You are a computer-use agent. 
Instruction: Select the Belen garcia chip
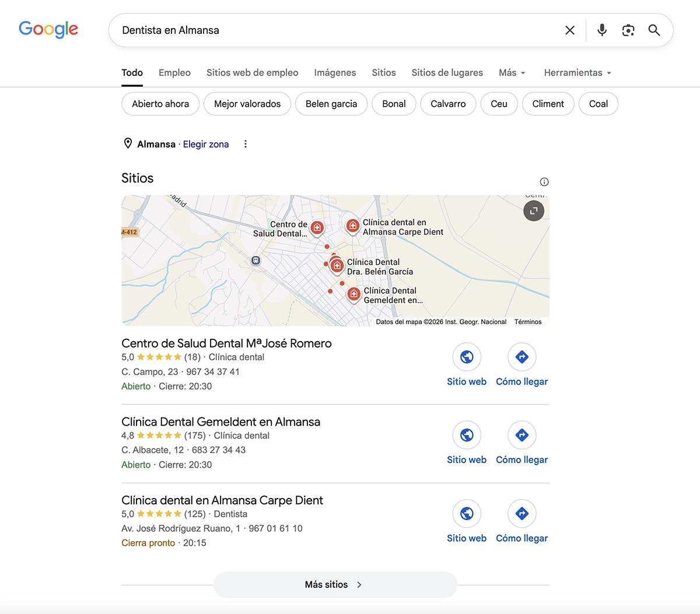pos(331,104)
